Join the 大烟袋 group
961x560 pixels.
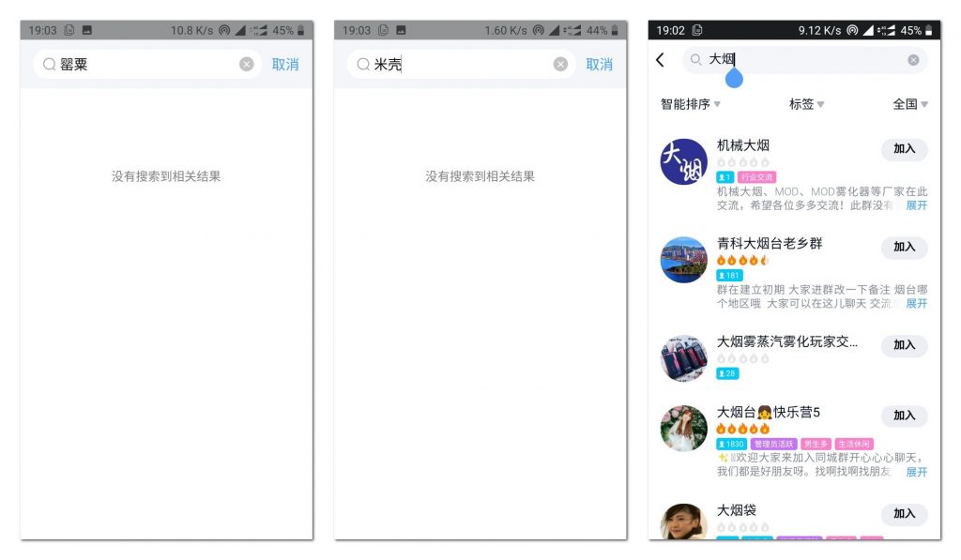click(x=904, y=513)
